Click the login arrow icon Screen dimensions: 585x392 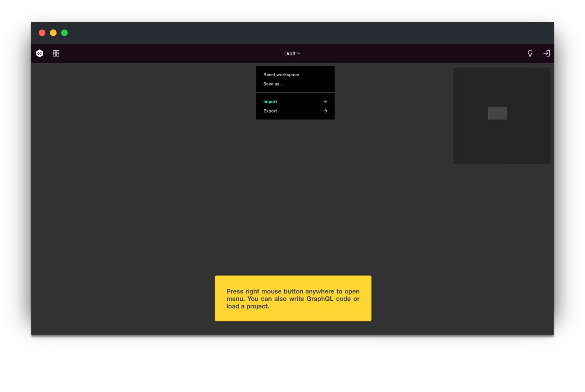(x=547, y=53)
